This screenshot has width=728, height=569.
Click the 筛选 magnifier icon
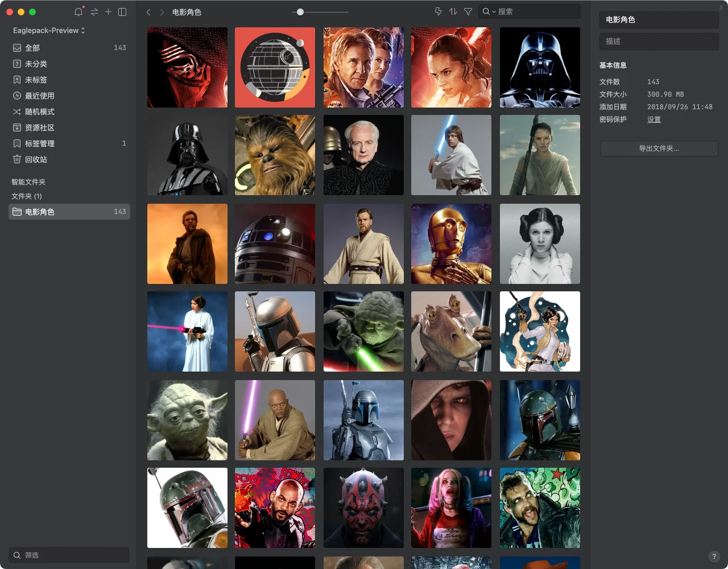coord(17,555)
